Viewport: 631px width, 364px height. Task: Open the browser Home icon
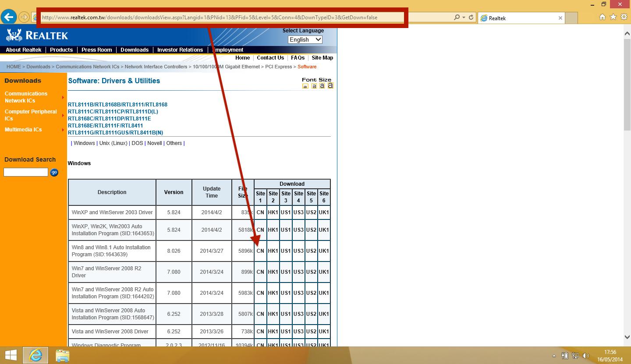[603, 17]
